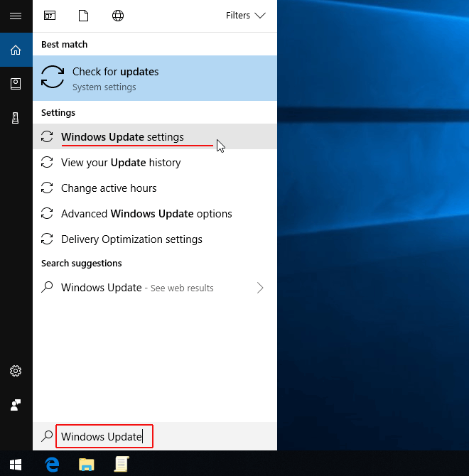Expand the Filters dropdown

pyautogui.click(x=246, y=16)
